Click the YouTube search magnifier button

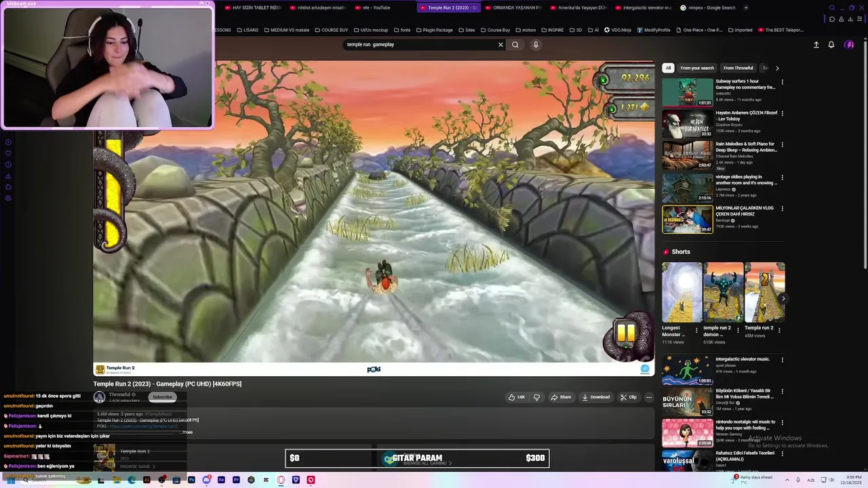[x=515, y=45]
